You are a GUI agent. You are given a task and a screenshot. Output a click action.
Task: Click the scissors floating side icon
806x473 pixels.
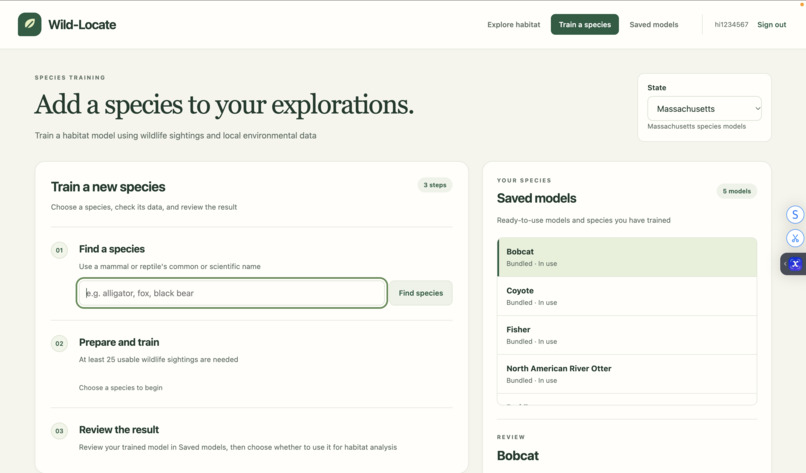[x=795, y=238]
